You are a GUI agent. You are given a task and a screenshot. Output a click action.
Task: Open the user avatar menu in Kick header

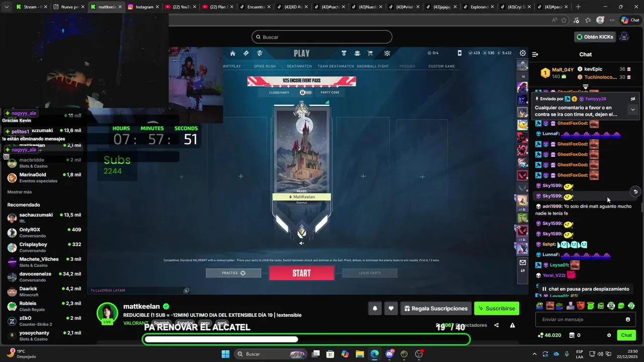[624, 37]
